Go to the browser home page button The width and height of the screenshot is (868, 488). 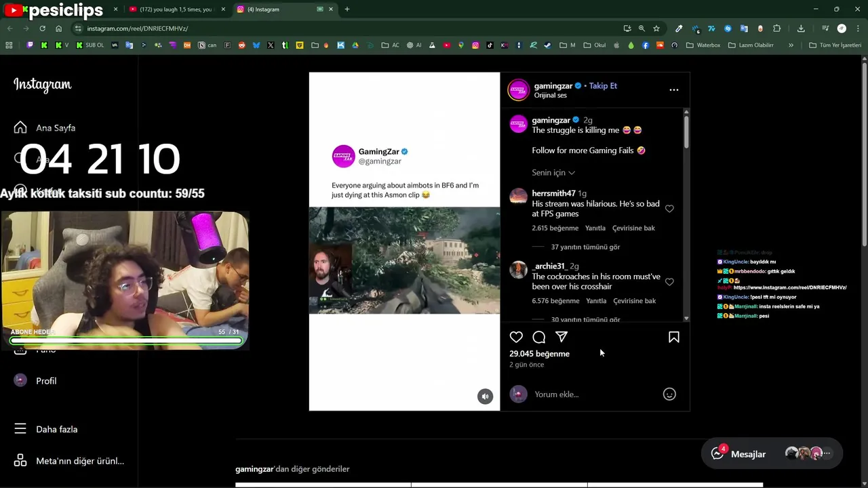pos(59,28)
